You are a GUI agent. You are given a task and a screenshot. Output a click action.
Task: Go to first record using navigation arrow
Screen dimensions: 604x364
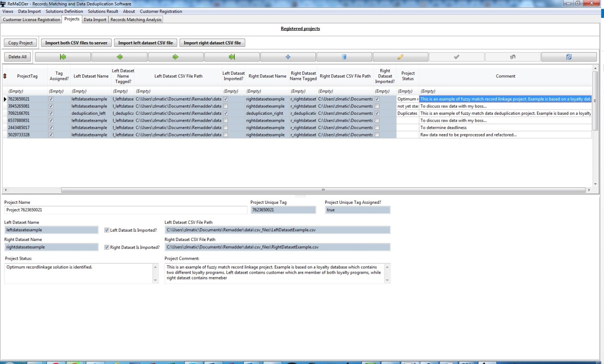[63, 57]
